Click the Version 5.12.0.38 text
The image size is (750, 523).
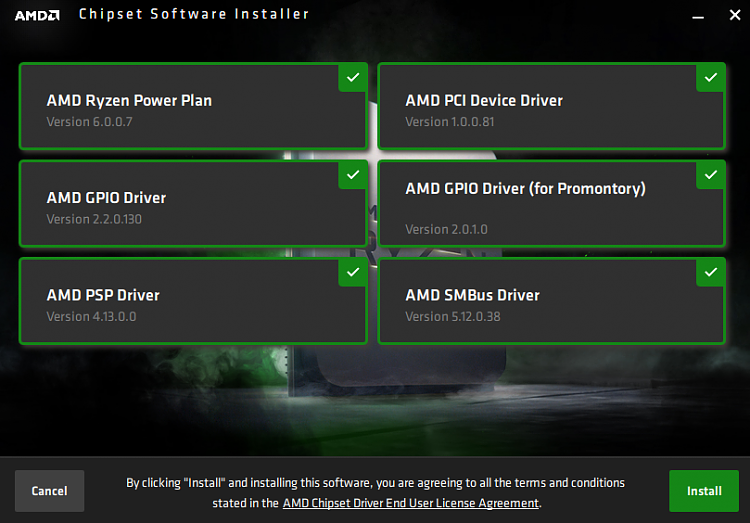click(453, 317)
